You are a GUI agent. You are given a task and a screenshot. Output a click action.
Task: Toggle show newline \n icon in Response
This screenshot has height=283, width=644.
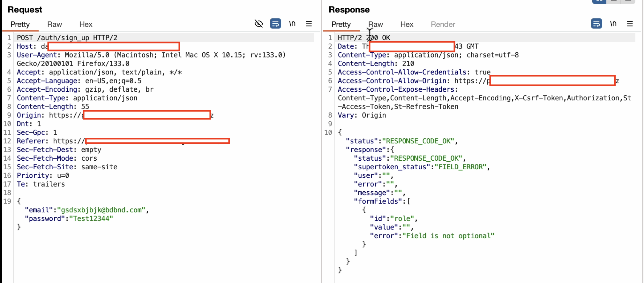613,24
